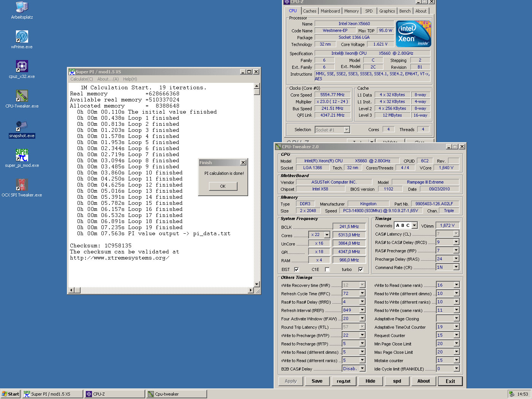
Task: Select the cpuz_x32.exe desktop icon
Action: (x=22, y=69)
